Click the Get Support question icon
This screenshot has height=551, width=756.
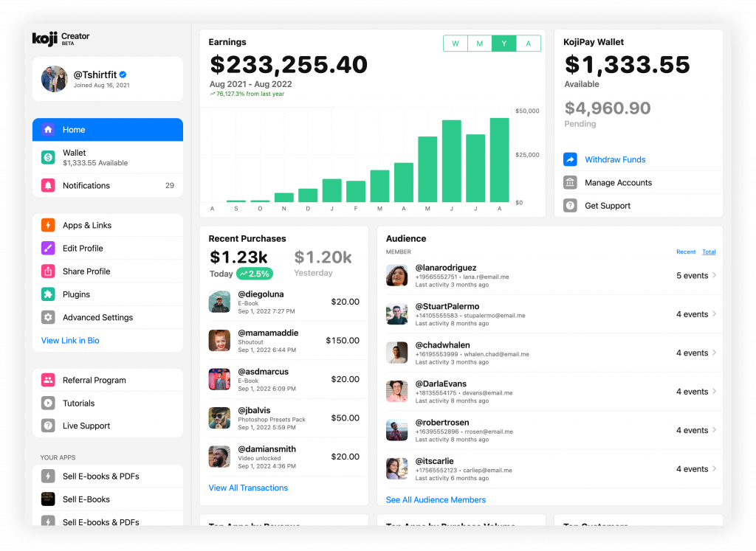coord(571,206)
